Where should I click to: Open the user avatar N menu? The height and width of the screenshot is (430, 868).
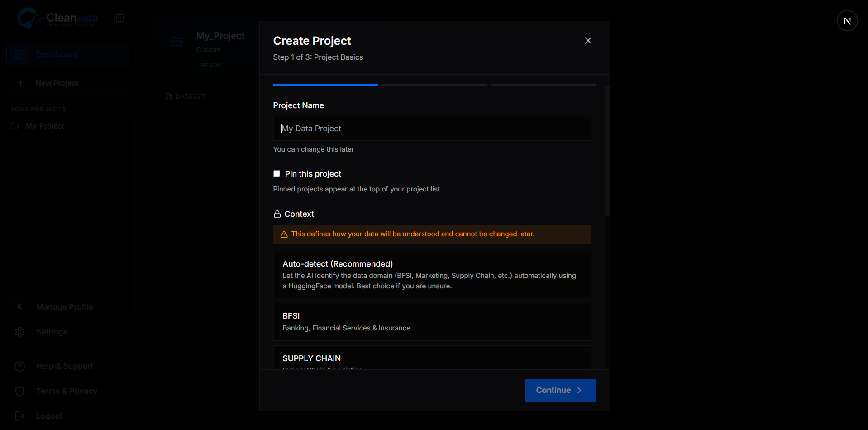point(847,21)
